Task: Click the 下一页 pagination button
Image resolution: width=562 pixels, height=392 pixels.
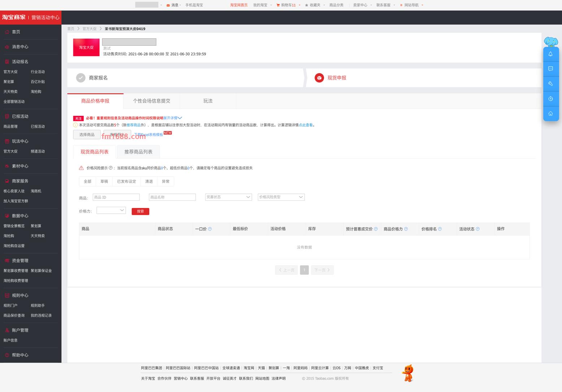Action: pos(322,270)
